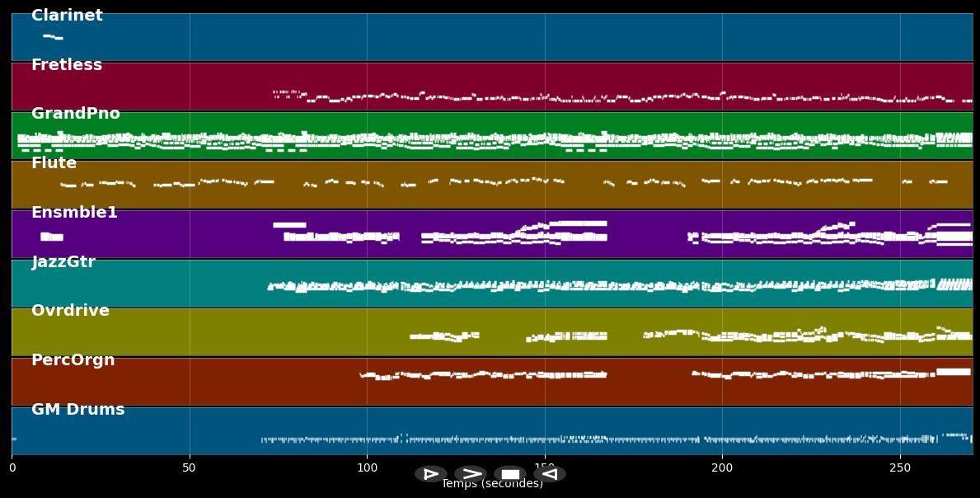Click the 250 tick on the time axis
Image resolution: width=980 pixels, height=498 pixels.
[900, 468]
